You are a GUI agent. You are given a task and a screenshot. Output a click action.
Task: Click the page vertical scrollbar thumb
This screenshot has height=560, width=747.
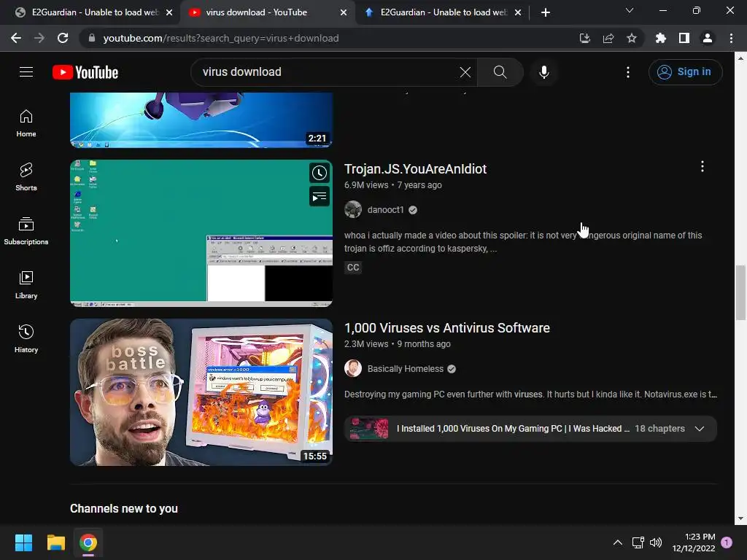coord(740,292)
